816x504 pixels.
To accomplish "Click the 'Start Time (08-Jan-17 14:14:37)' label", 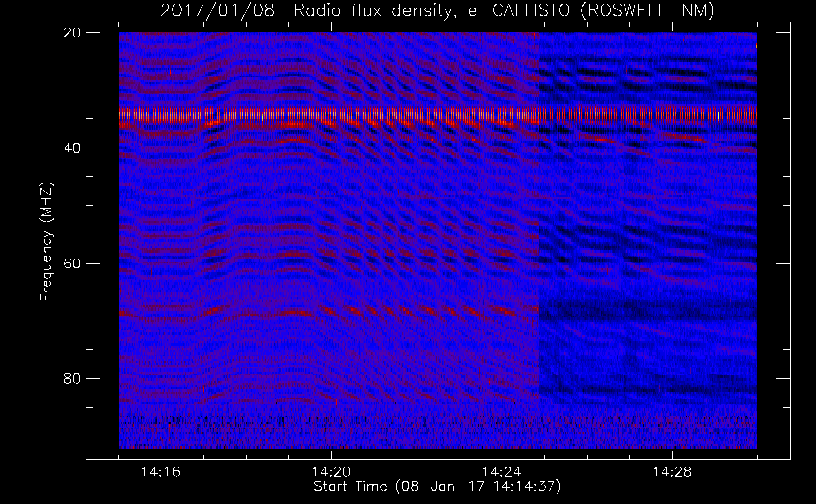I will point(437,487).
